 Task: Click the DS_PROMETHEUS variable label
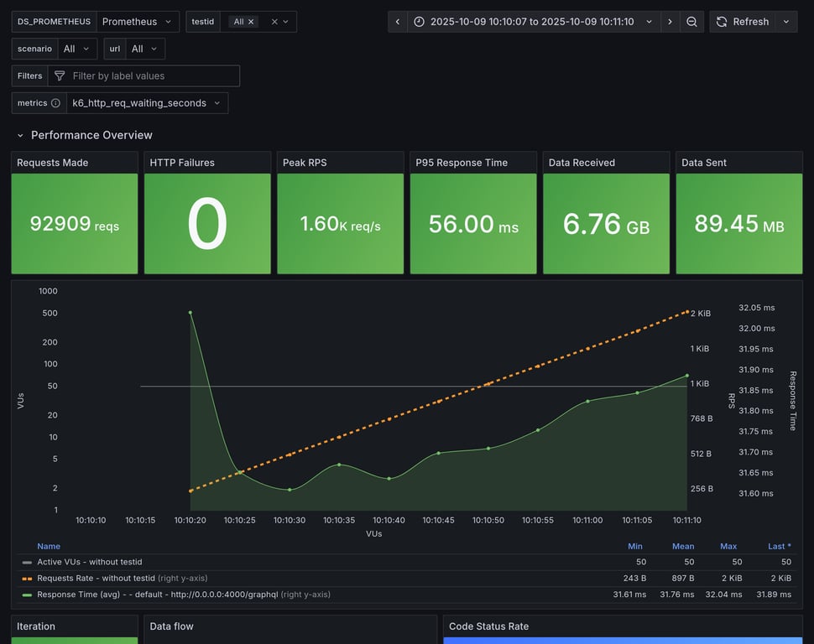[x=54, y=22]
